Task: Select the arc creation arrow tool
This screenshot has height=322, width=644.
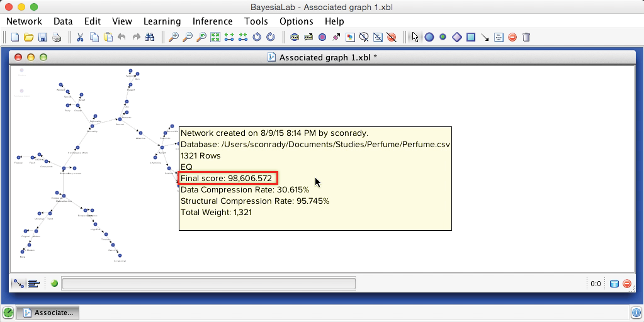Action: [x=485, y=37]
